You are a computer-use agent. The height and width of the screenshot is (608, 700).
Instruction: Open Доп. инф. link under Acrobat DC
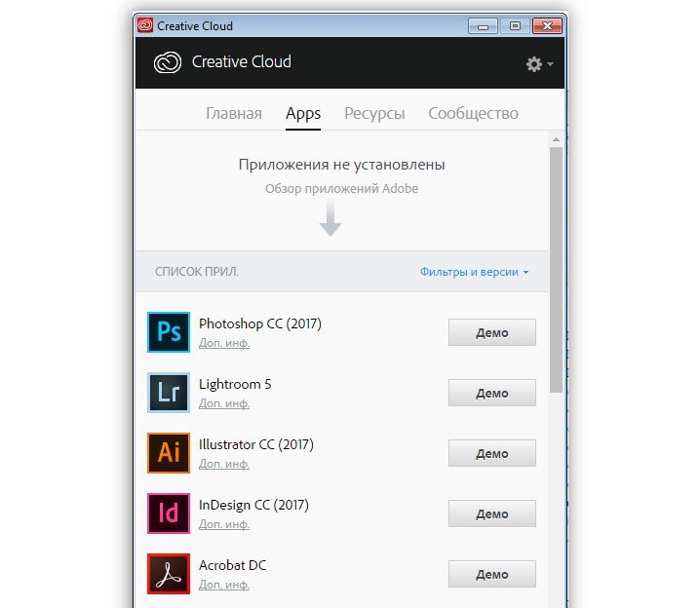pos(223,585)
